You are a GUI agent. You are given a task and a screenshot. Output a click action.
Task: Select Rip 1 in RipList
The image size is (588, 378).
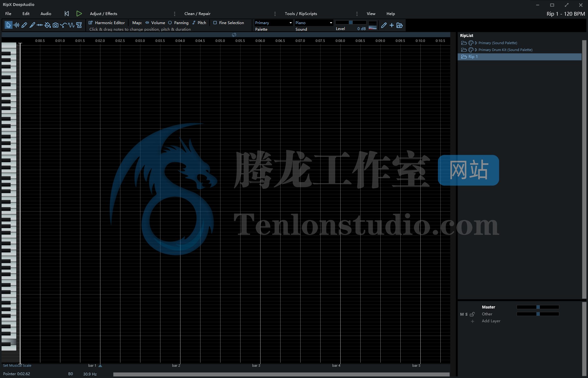[x=520, y=57]
